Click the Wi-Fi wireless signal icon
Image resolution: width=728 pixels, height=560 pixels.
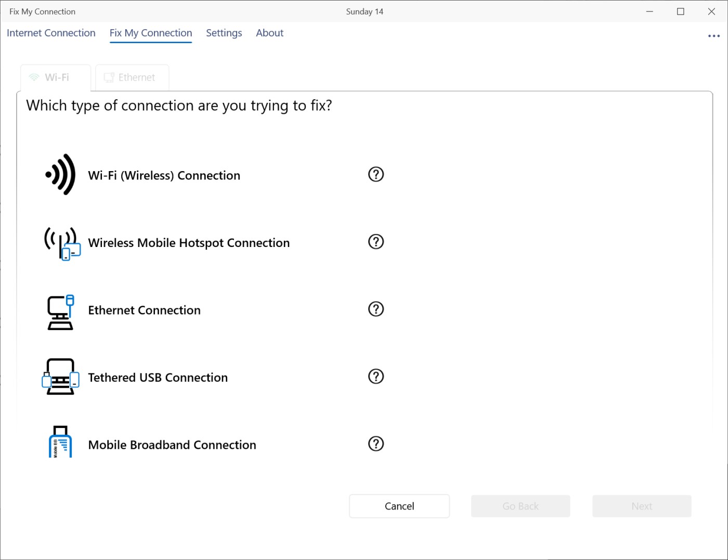point(61,175)
